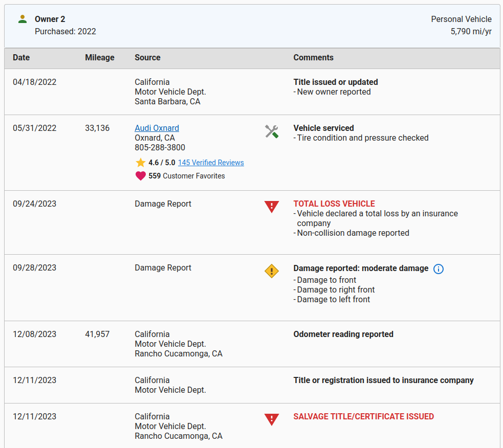The height and width of the screenshot is (448, 503).
Task: Open the moderate damage info icon
Action: [x=438, y=268]
